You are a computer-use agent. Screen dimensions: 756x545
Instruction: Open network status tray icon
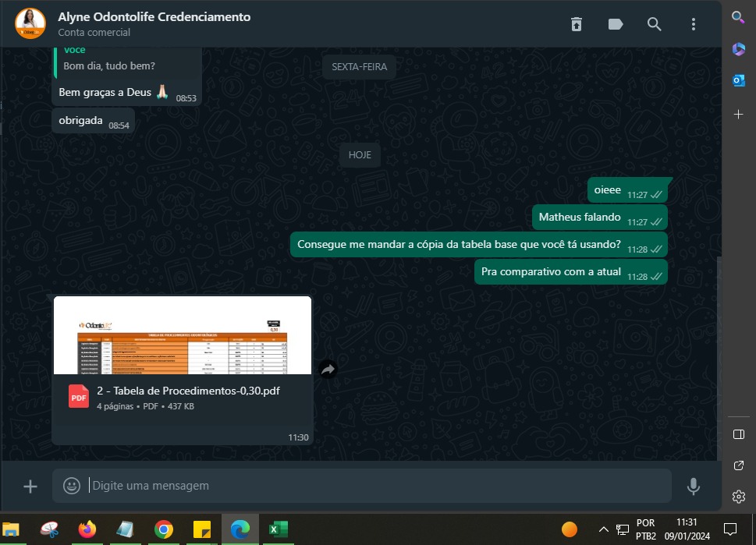tap(623, 529)
